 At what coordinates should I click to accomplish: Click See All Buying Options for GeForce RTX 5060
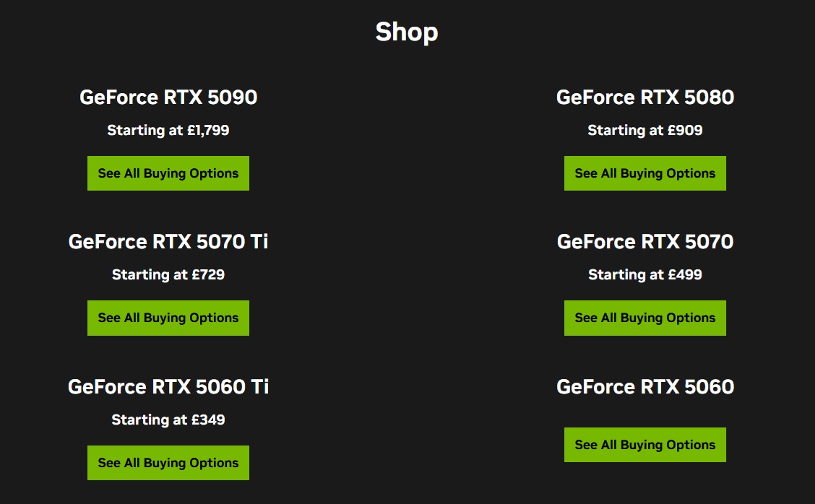click(x=644, y=445)
